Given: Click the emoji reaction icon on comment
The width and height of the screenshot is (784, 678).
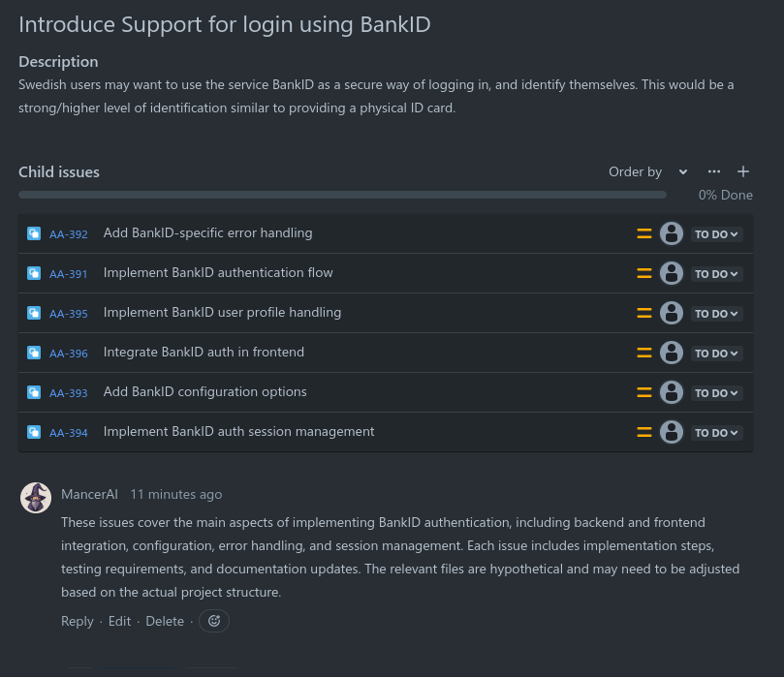Looking at the screenshot, I should tap(214, 621).
